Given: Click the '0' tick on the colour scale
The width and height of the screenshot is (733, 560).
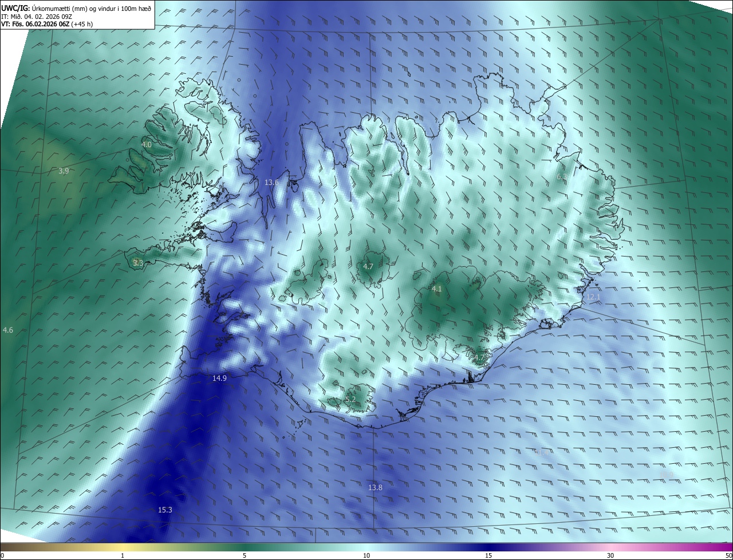Looking at the screenshot, I should 2,555.
